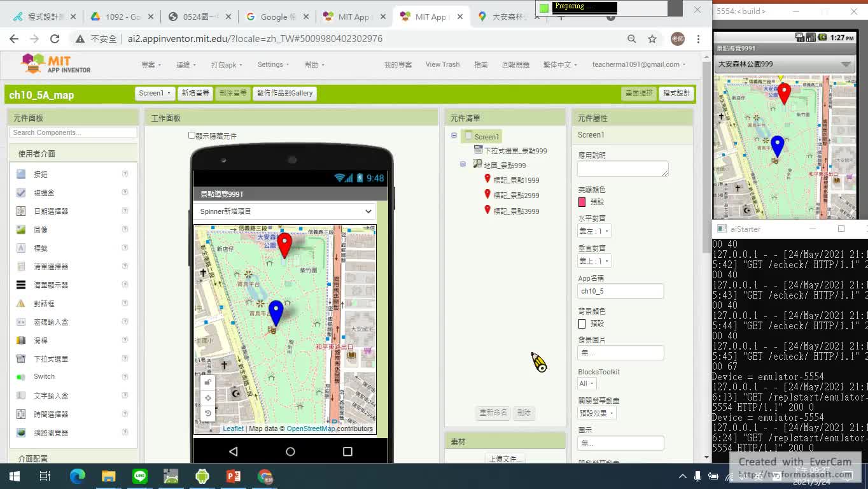868x489 pixels.
Task: Click the Button component icon in palette
Action: [21, 174]
